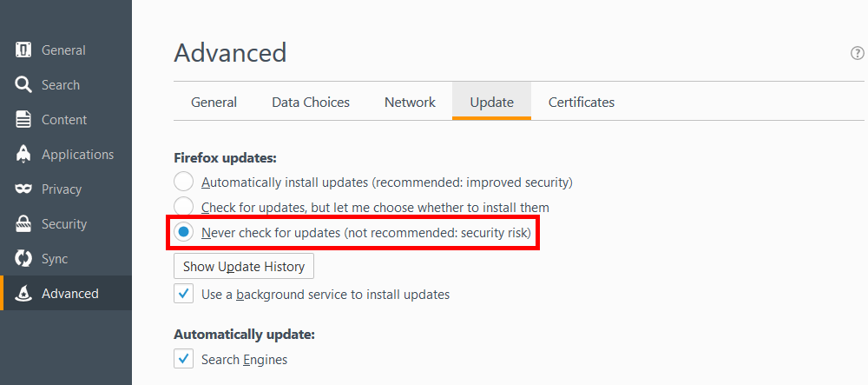The height and width of the screenshot is (385, 868).
Task: Open the General tab in Advanced
Action: click(214, 103)
